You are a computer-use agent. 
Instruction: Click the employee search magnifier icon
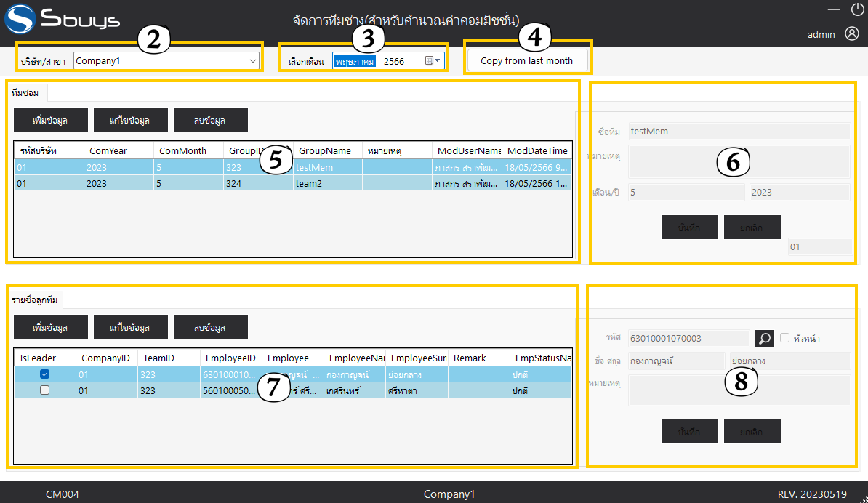(x=765, y=338)
